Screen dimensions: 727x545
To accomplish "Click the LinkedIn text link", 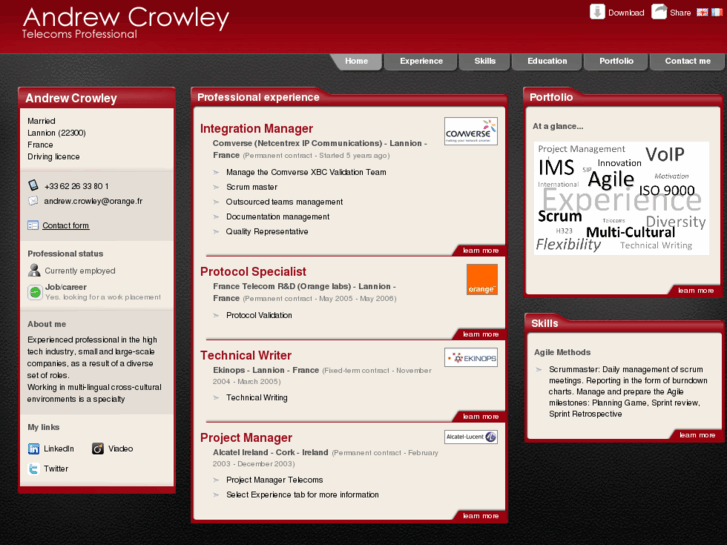I will 59,449.
